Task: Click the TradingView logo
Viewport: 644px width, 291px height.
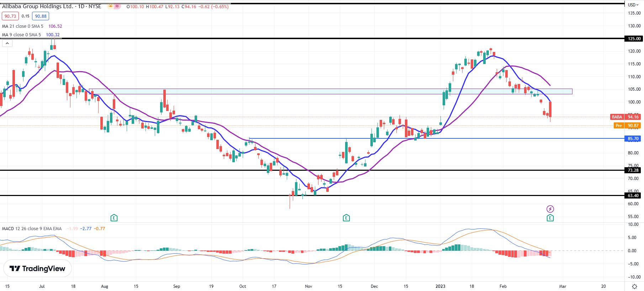Action: (x=37, y=269)
